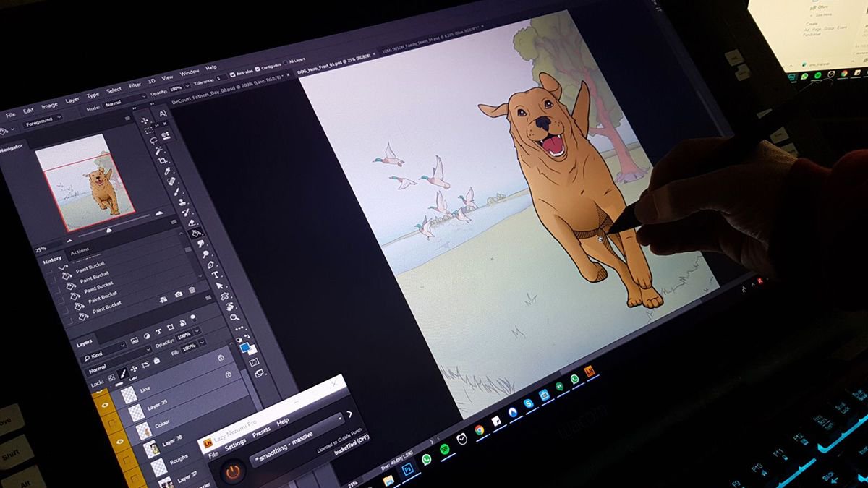The width and height of the screenshot is (868, 488).
Task: Click the foreground blue color swatch
Action: coord(244,347)
